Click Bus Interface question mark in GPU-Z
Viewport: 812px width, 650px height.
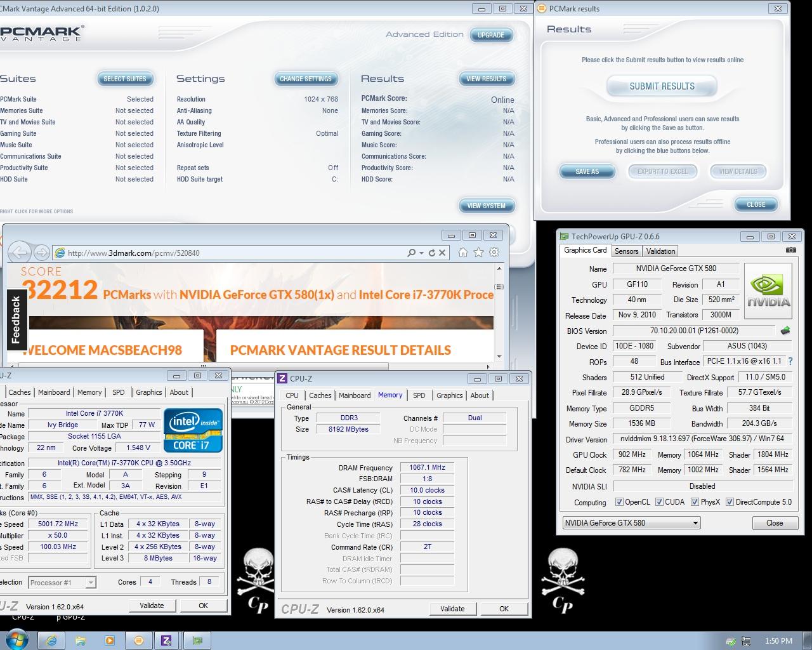[x=790, y=361]
